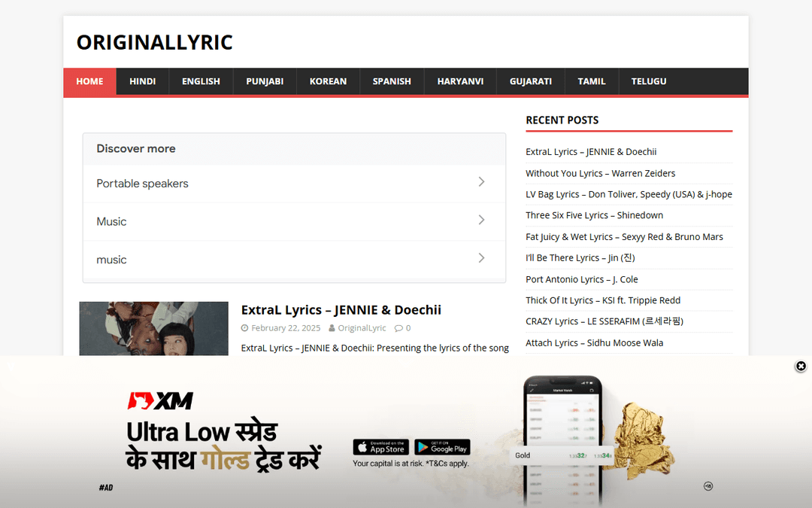Open the ExtraL Lyrics article headline
This screenshot has width=812, height=508.
click(341, 310)
